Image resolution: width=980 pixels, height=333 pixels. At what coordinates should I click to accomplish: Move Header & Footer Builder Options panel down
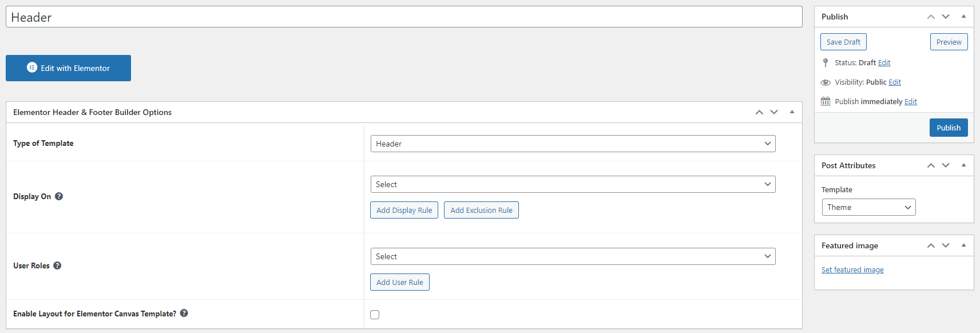[774, 112]
